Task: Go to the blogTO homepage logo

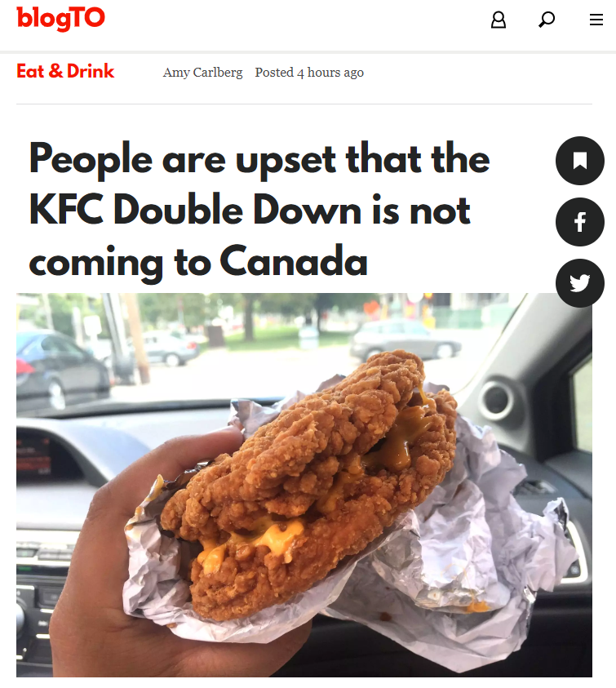Action: pos(60,19)
